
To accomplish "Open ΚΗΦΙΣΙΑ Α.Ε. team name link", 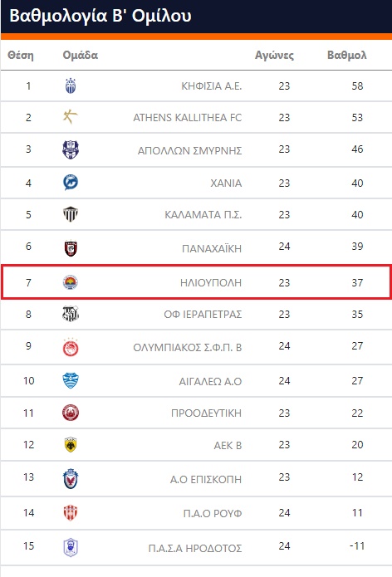I will coord(211,86).
